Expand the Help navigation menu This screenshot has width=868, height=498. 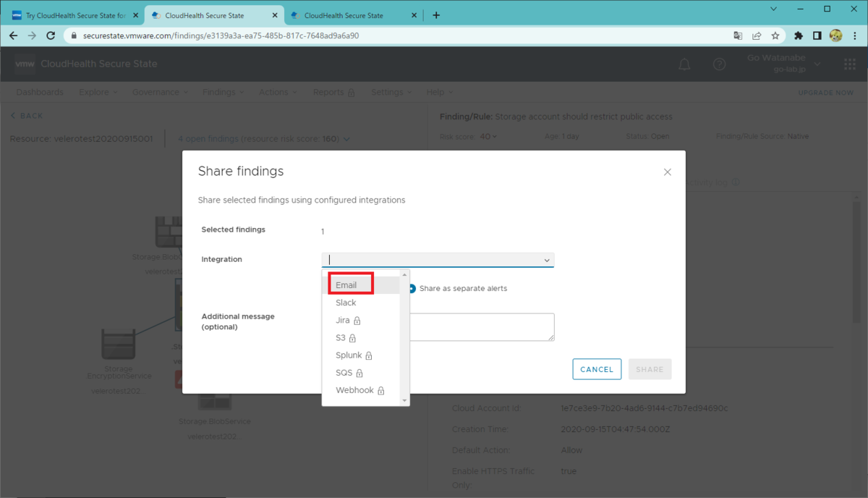[x=440, y=92]
